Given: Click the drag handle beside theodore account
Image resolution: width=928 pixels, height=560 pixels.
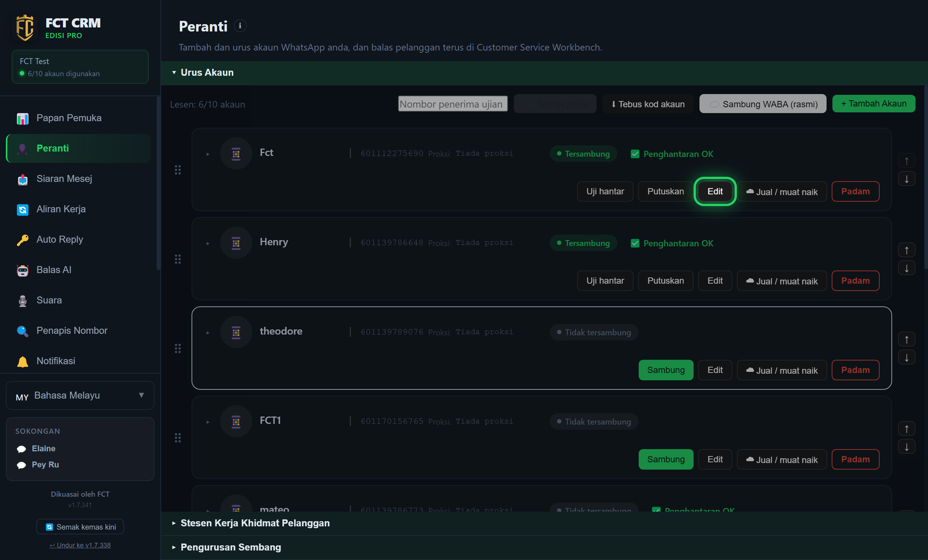Looking at the screenshot, I should [178, 348].
